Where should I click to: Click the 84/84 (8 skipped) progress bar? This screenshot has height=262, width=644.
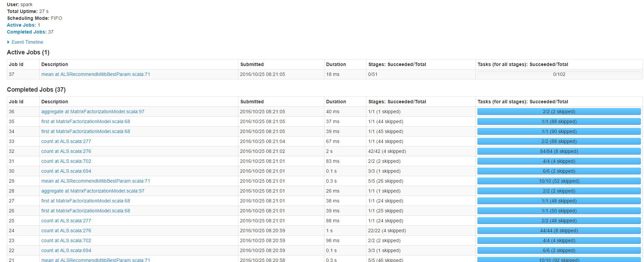559,151
